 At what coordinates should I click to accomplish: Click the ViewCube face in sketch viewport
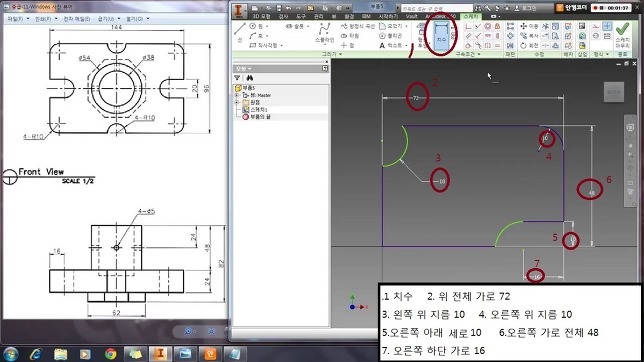[x=614, y=92]
